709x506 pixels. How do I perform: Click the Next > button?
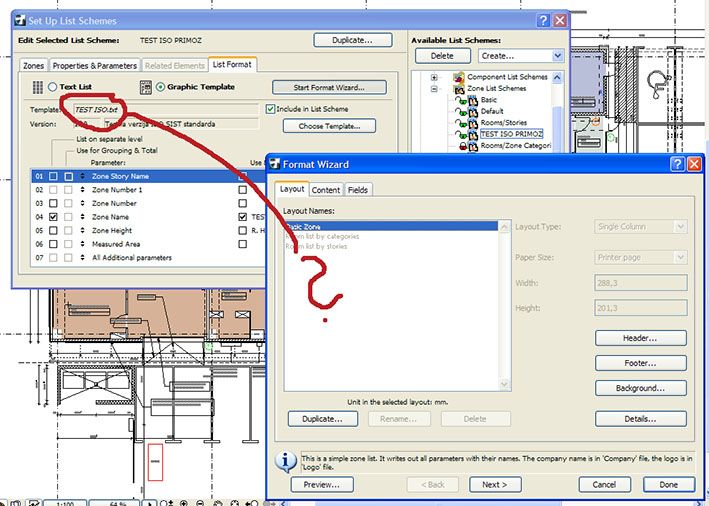495,485
